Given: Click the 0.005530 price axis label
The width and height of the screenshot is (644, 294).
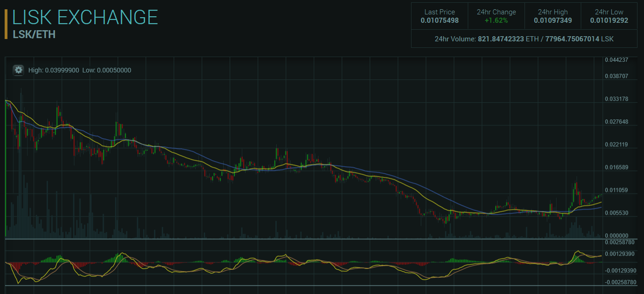Looking at the screenshot, I should point(617,213).
